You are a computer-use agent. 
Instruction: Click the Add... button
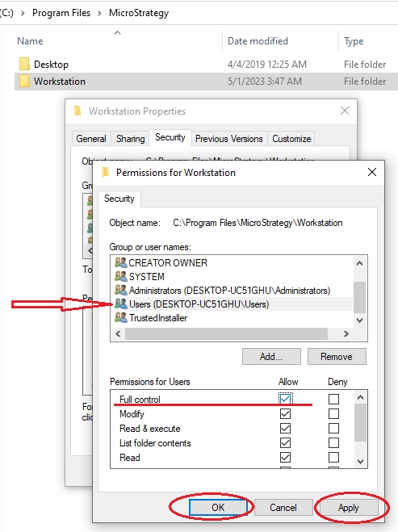tap(271, 356)
